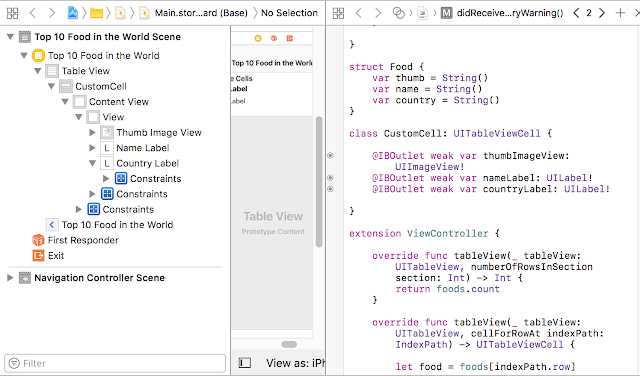Collapse the Country Label node

tap(92, 163)
